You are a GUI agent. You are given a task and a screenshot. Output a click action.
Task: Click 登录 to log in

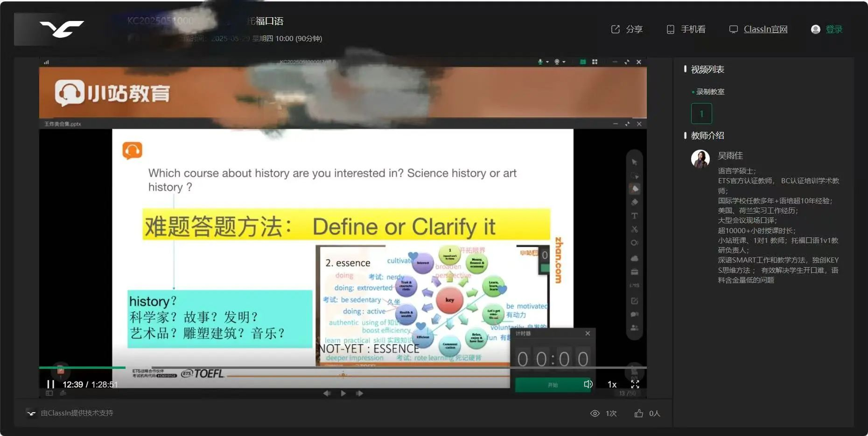click(833, 29)
